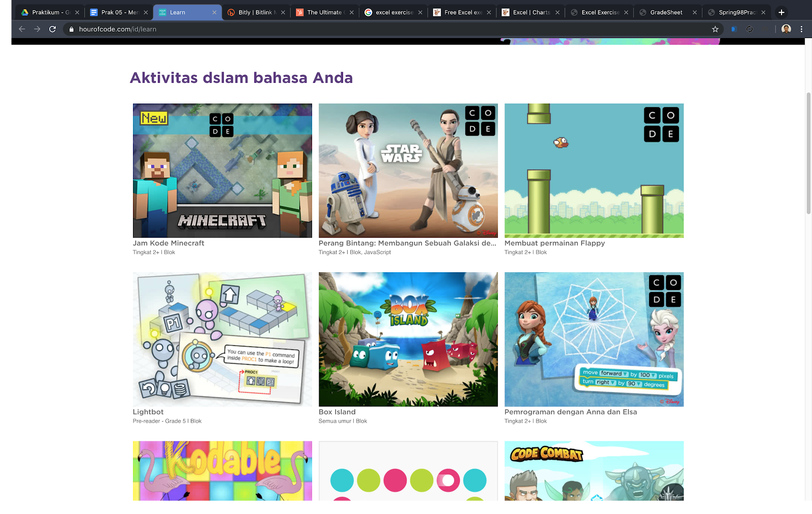Click the Jam Kode Minecraft title link

coord(168,243)
